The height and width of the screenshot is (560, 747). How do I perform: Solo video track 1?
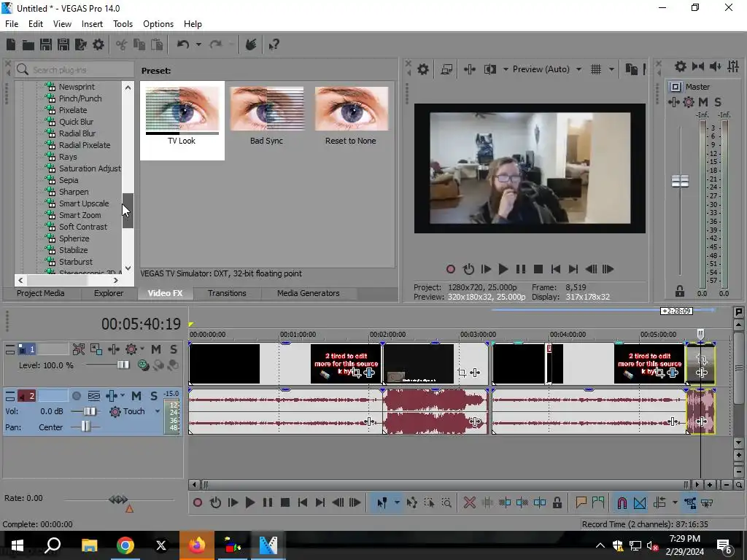click(174, 349)
